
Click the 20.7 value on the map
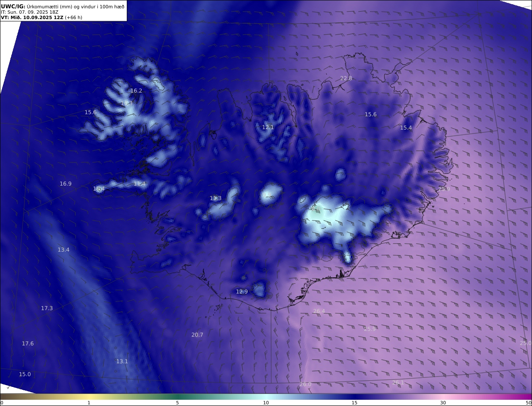(x=197, y=335)
